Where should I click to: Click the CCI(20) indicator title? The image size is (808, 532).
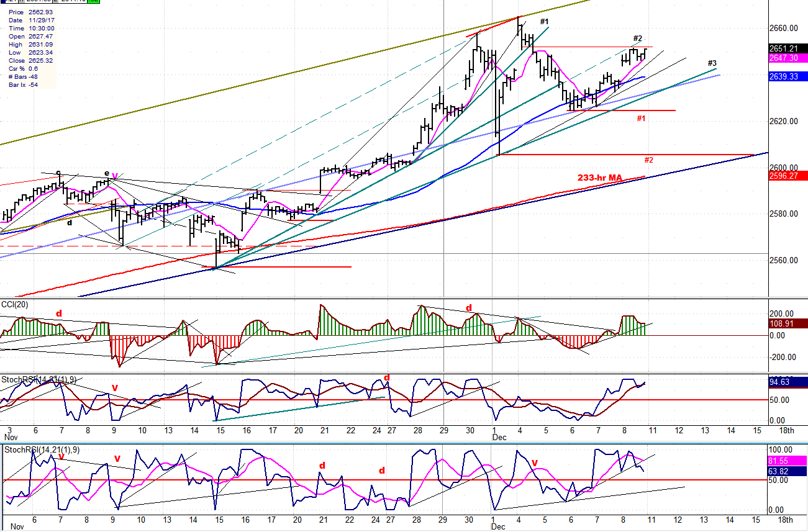click(x=15, y=304)
